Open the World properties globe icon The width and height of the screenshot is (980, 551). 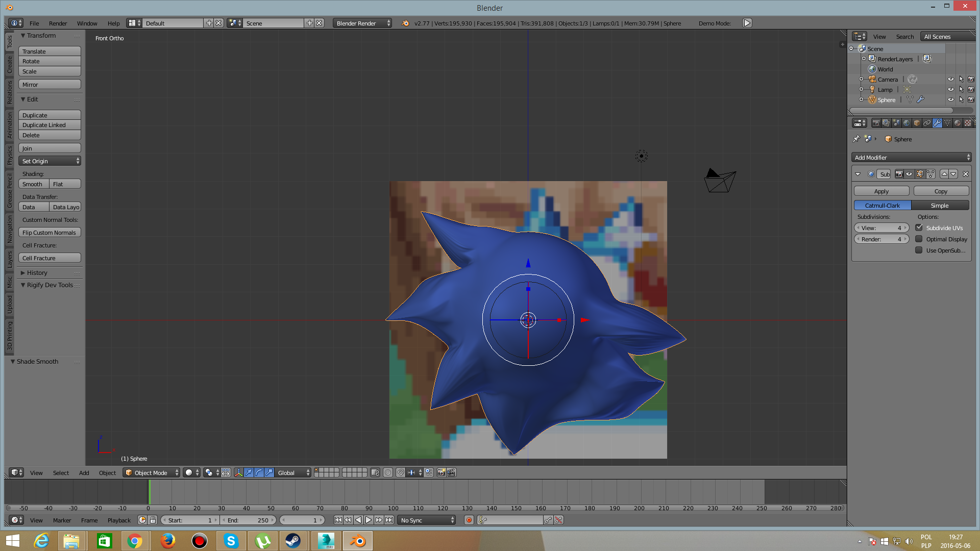coord(906,123)
